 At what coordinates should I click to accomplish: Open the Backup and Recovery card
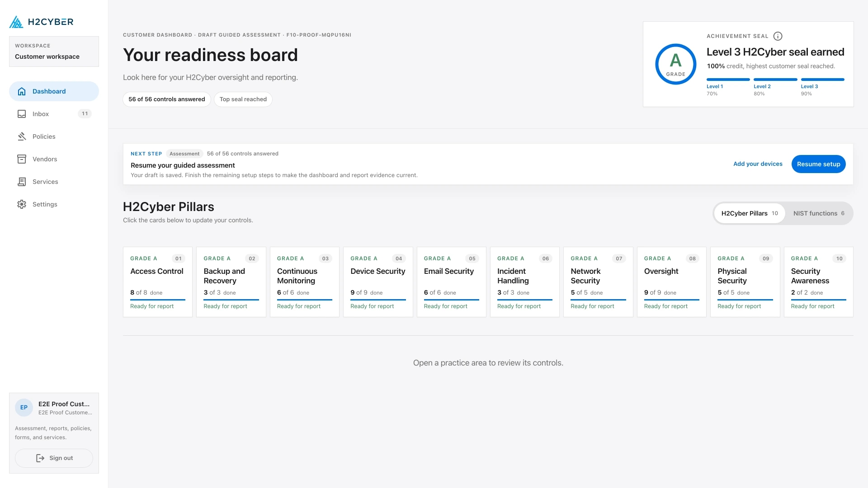pos(231,282)
